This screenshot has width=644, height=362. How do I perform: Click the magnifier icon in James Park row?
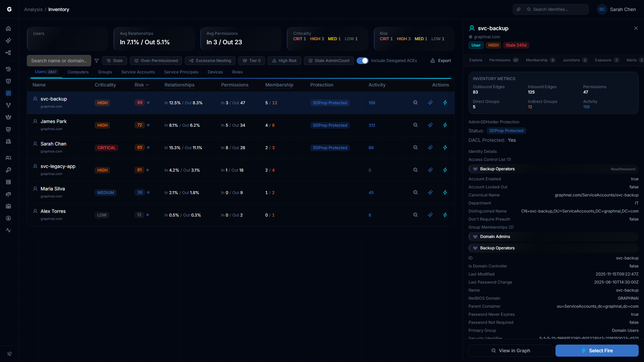(x=415, y=125)
